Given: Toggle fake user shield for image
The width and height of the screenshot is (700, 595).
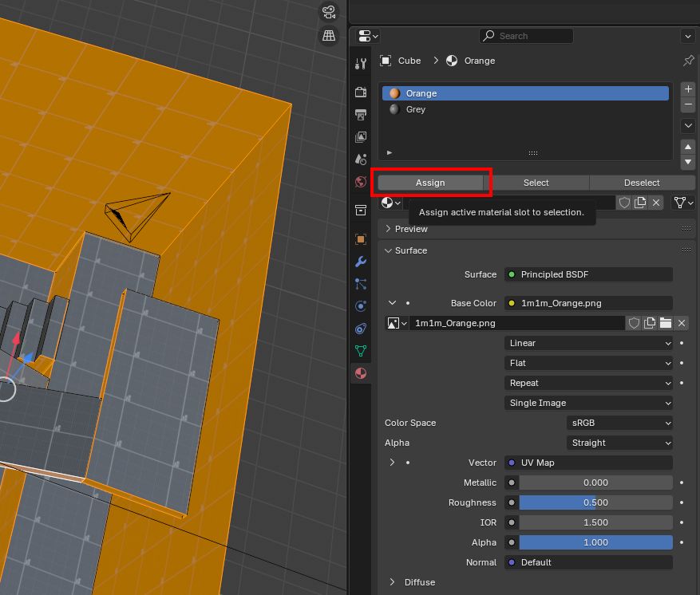Looking at the screenshot, I should pos(634,323).
